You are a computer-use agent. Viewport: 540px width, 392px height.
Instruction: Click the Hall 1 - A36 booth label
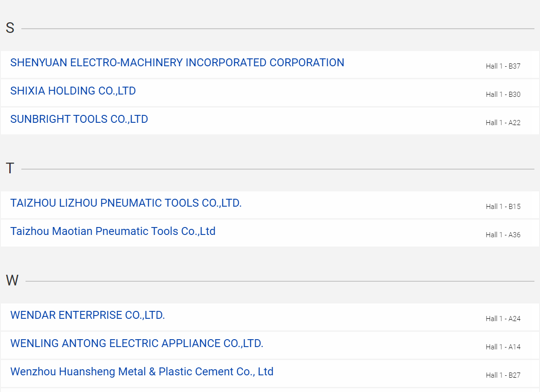503,234
